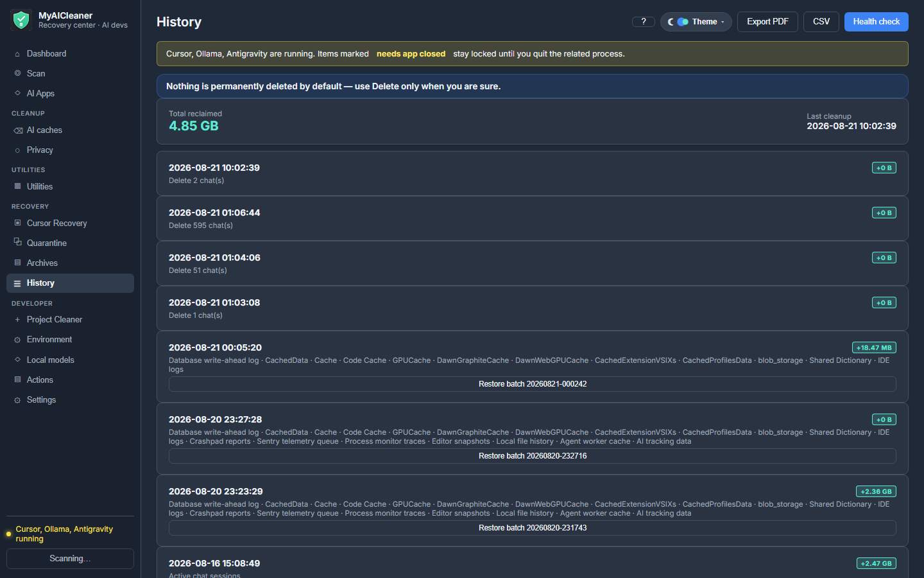Viewport: 924px width, 578px height.
Task: Click the 'Delete 2 chat(s)' entry text
Action: pyautogui.click(x=196, y=181)
